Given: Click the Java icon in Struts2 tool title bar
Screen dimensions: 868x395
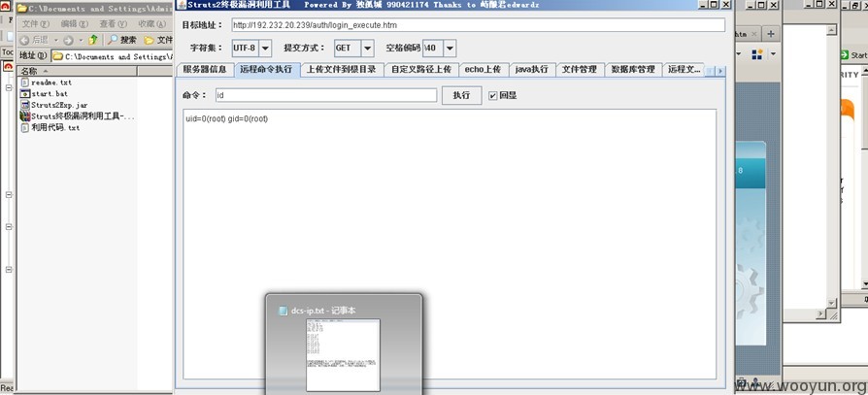Looking at the screenshot, I should 180,5.
